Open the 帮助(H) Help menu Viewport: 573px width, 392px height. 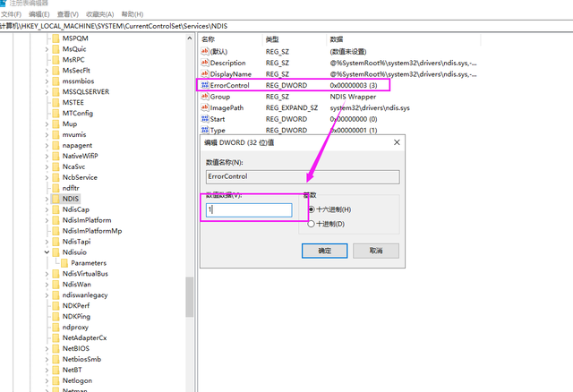click(x=133, y=14)
